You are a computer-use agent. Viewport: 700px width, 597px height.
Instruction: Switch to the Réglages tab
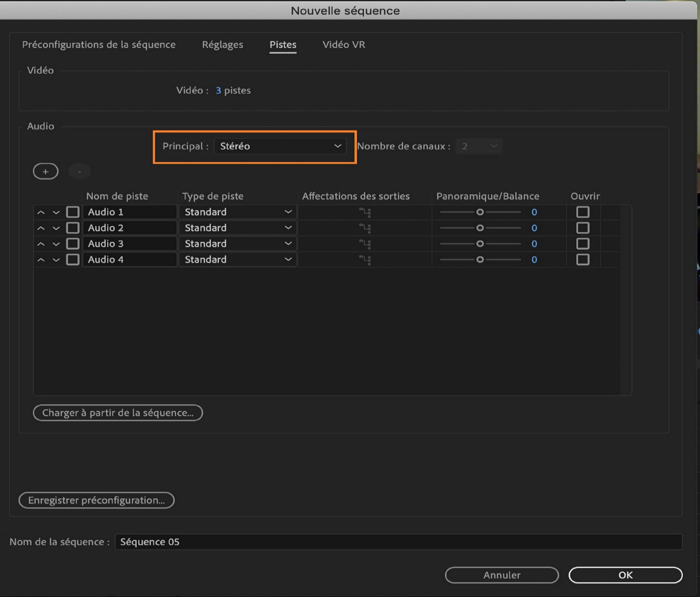pos(222,44)
